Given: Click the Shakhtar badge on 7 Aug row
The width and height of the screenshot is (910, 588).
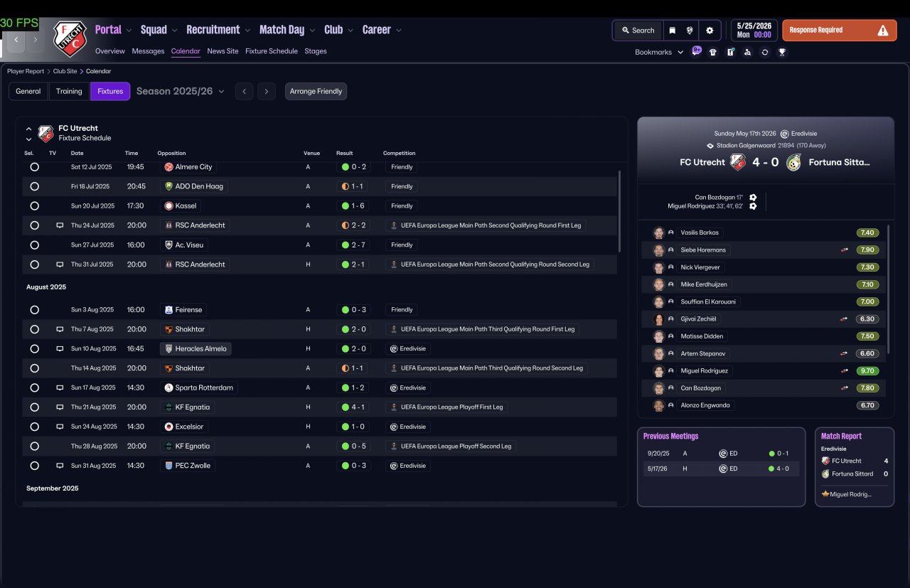Looking at the screenshot, I should pos(168,329).
